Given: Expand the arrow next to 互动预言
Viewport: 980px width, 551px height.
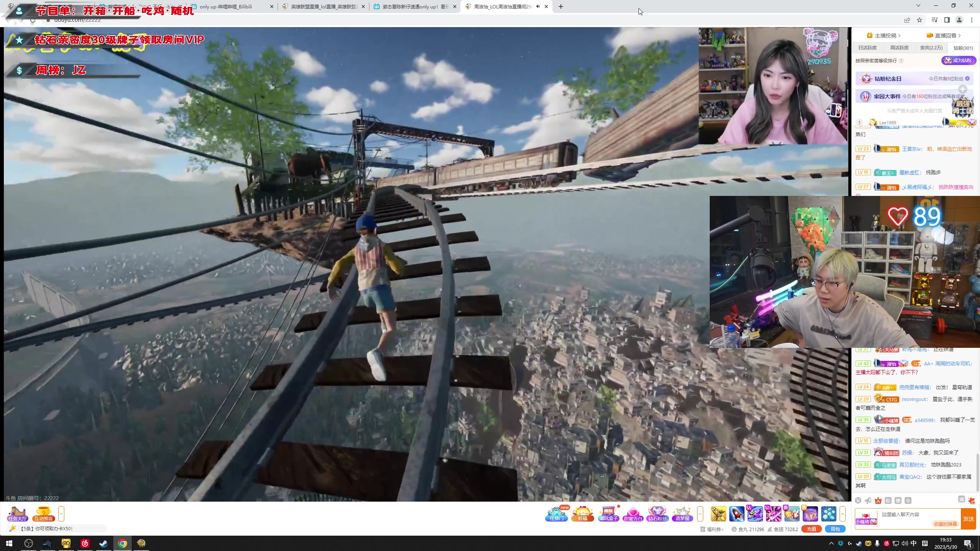Looking at the screenshot, I should 61,514.
